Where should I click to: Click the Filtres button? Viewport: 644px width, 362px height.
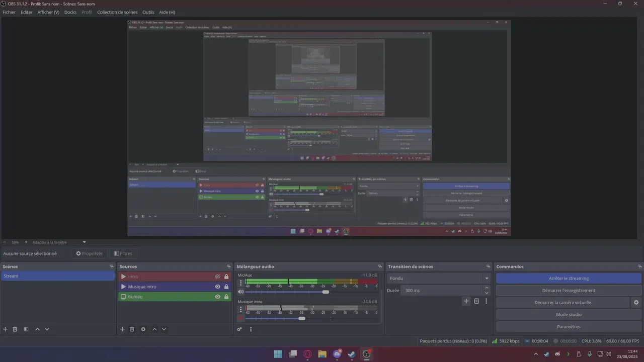click(123, 253)
